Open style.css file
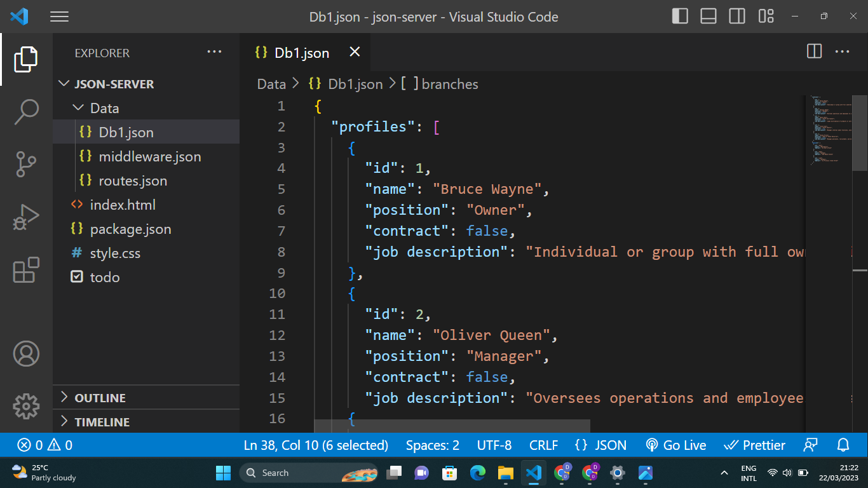 pos(146,253)
